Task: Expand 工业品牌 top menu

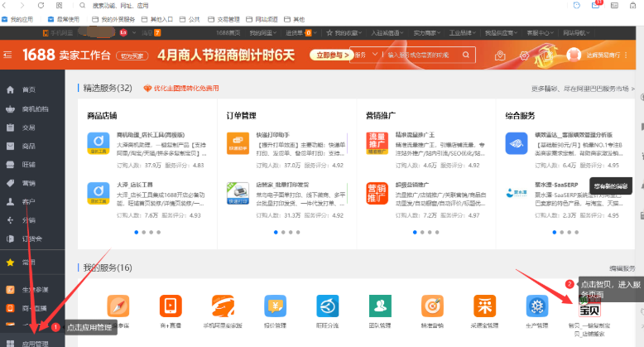Action: (463, 33)
